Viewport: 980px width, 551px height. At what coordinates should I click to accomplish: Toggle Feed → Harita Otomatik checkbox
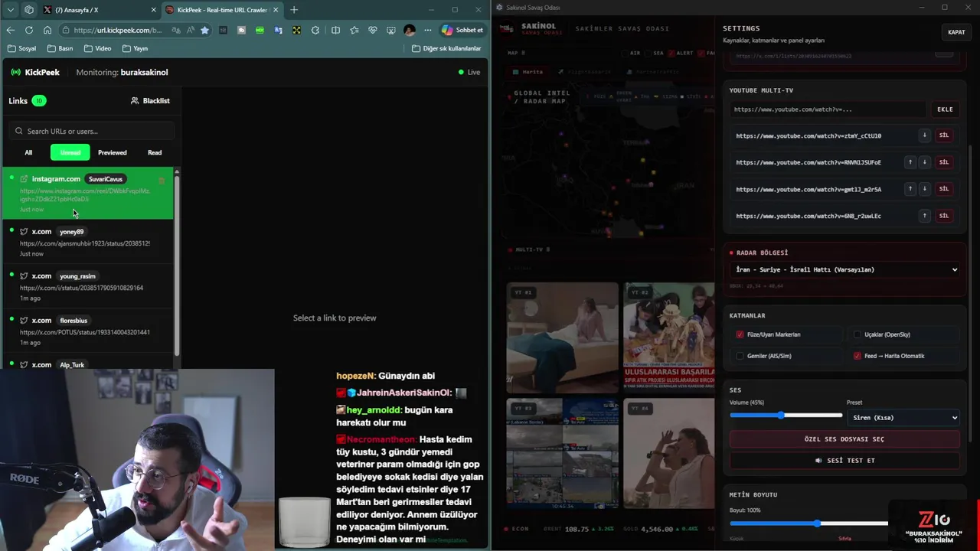857,356
